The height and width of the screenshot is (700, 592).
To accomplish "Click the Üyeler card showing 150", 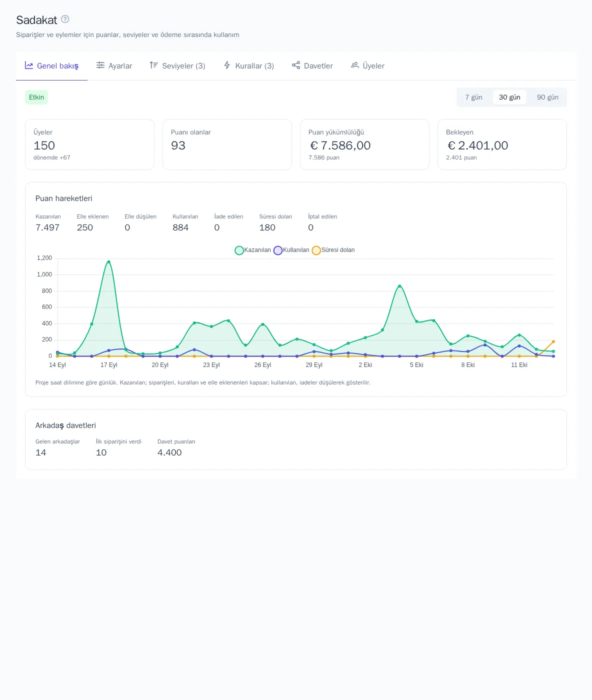I will [x=89, y=144].
